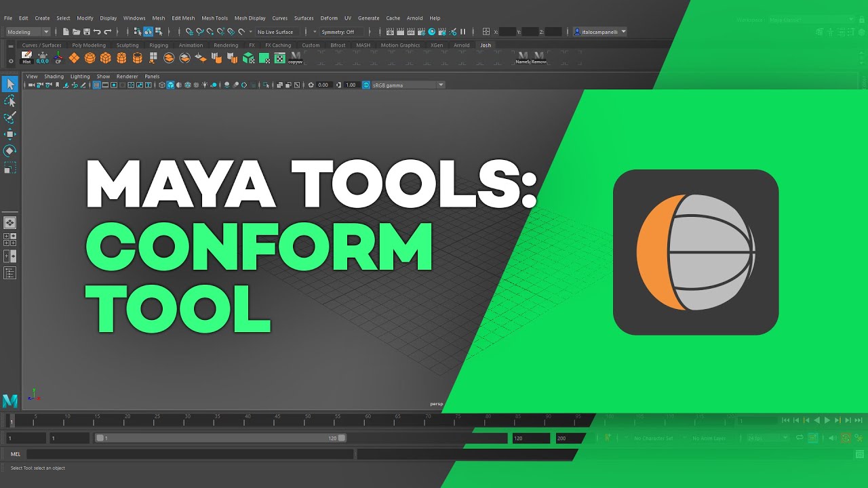
Task: Toggle the viewport grid display
Action: [96, 85]
